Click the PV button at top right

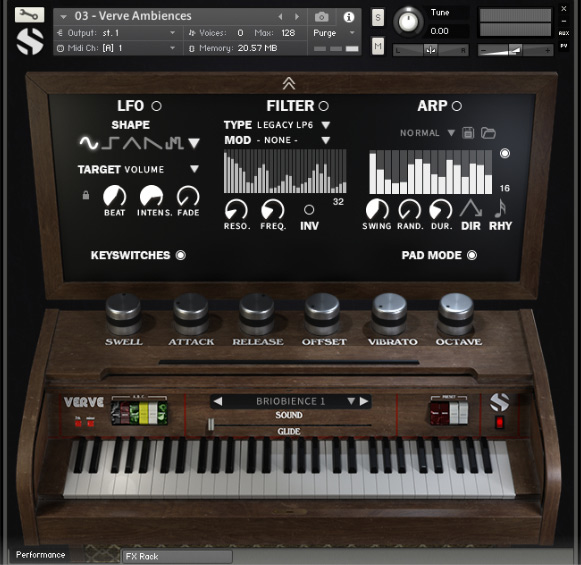pyautogui.click(x=564, y=46)
